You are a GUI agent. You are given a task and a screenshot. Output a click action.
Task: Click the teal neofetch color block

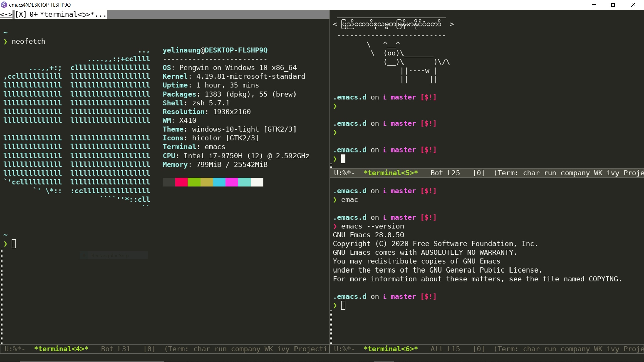244,182
